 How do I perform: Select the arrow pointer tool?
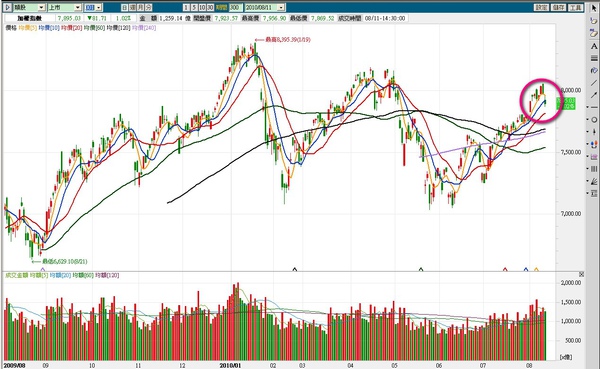point(594,8)
